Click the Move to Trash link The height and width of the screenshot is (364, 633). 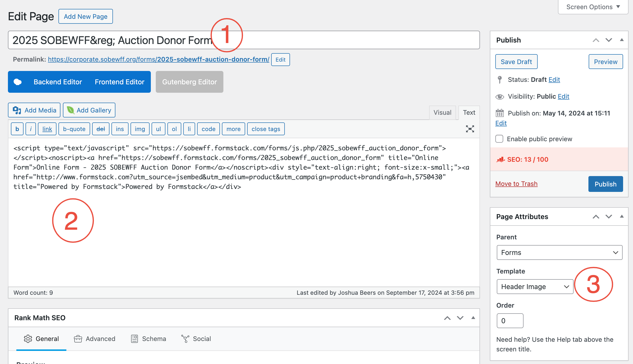click(x=516, y=184)
